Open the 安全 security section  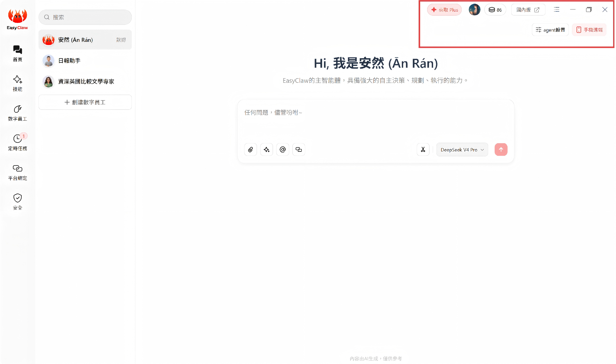coord(17,202)
